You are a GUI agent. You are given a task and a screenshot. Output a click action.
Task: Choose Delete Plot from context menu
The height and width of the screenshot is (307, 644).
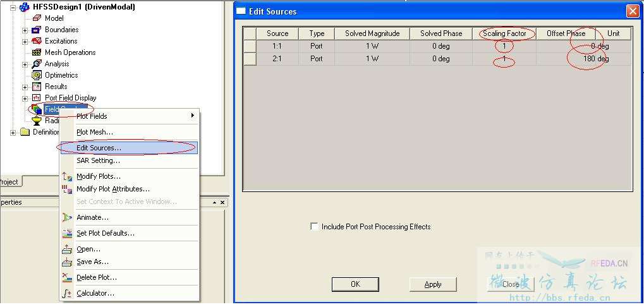click(129, 277)
